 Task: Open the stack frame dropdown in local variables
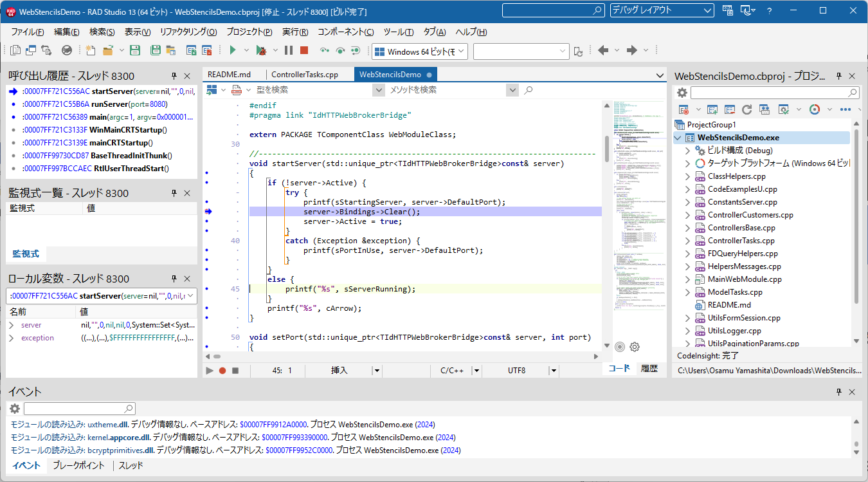[x=191, y=296]
